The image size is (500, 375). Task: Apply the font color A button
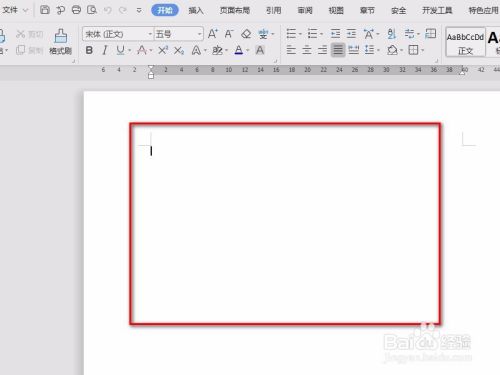point(239,50)
